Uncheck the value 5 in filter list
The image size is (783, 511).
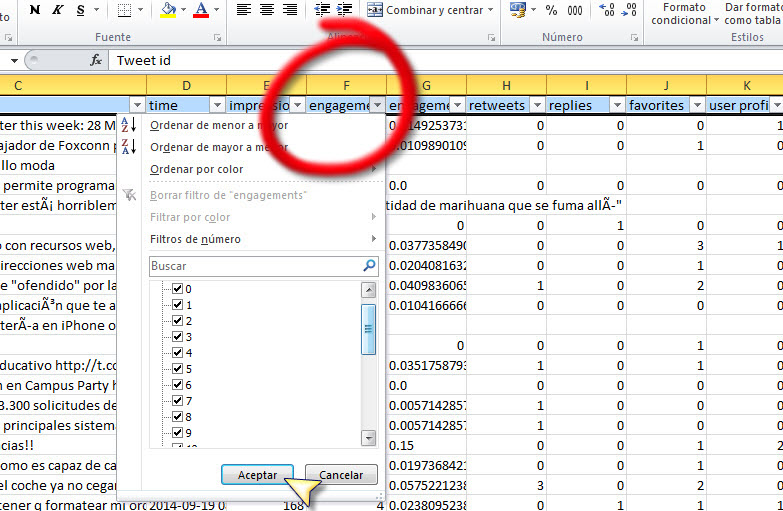tap(177, 369)
